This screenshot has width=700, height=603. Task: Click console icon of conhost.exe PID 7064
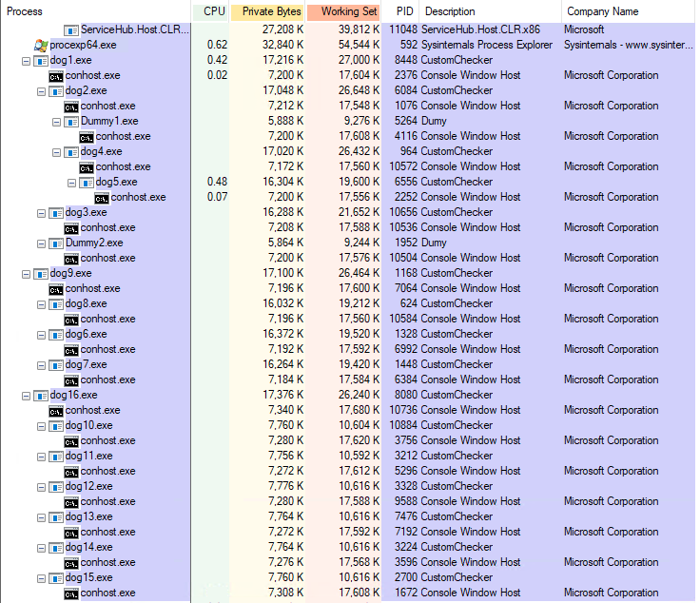(x=56, y=289)
